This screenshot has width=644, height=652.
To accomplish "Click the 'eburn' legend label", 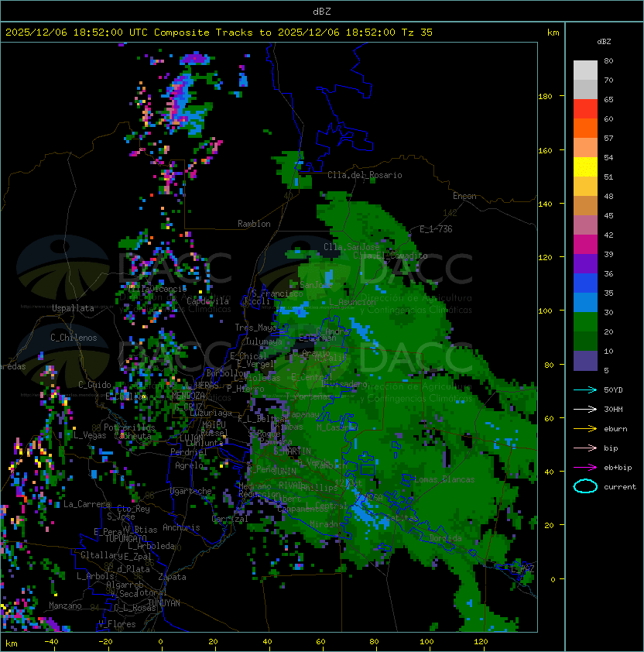I will point(615,429).
